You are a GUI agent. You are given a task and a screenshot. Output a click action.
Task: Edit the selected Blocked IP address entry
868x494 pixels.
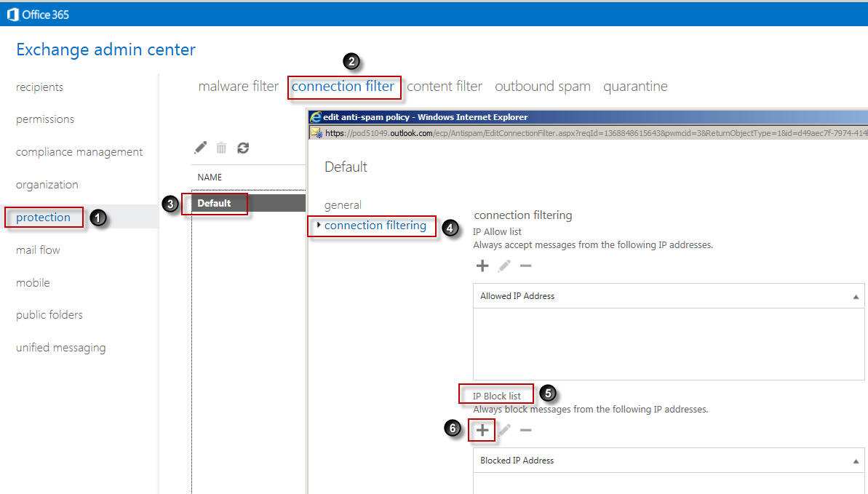pyautogui.click(x=504, y=430)
